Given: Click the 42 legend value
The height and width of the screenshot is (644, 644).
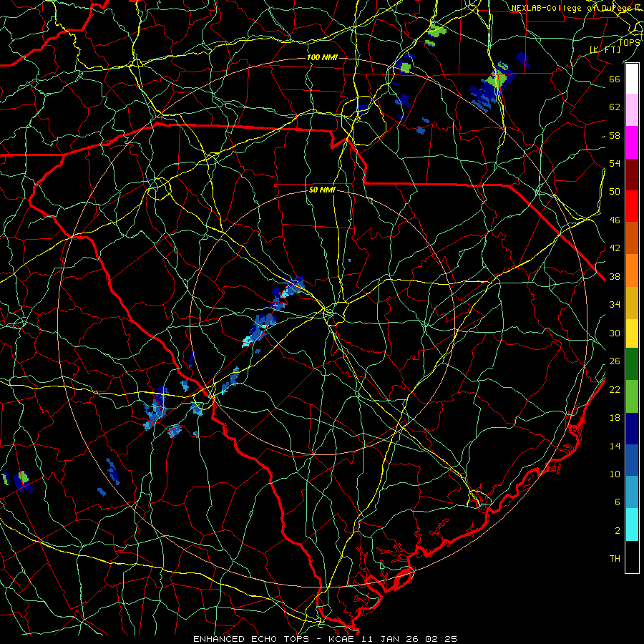Looking at the screenshot, I should (x=615, y=248).
